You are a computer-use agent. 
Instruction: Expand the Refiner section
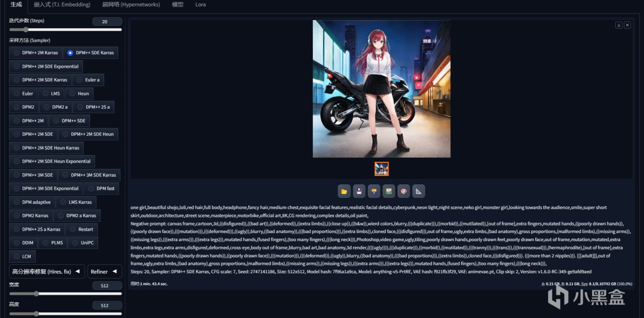pyautogui.click(x=105, y=271)
